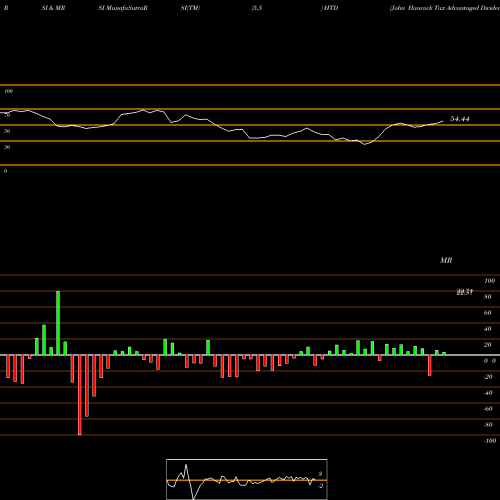This screenshot has height=500, width=500.
Task: Click the RSI value label 54.44
Action: click(x=460, y=119)
